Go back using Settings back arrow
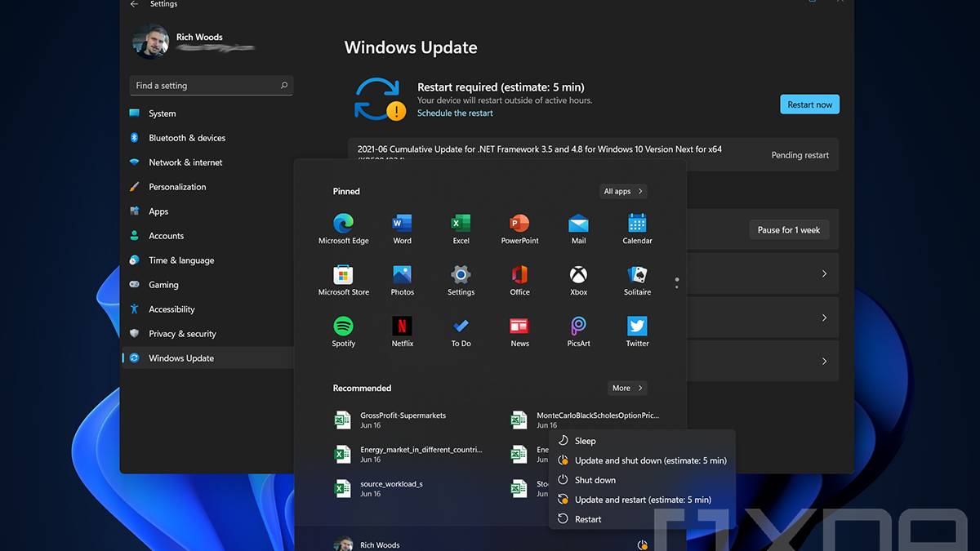980x551 pixels. pos(134,4)
